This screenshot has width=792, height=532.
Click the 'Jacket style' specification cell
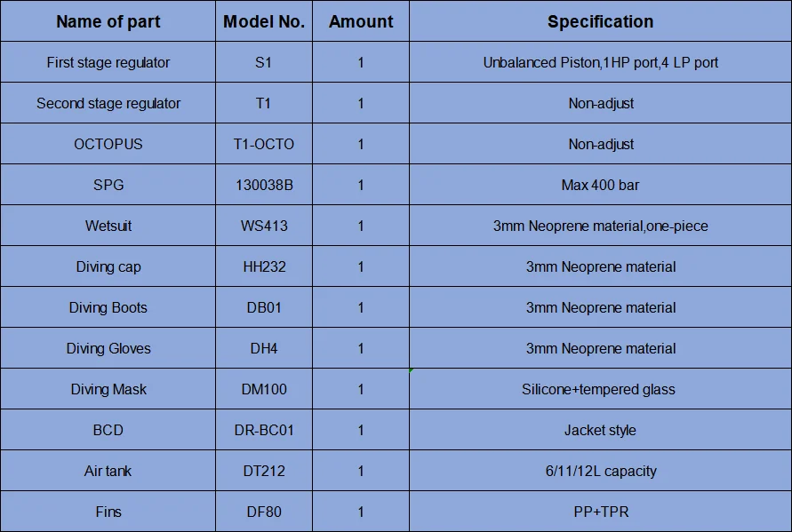click(600, 430)
